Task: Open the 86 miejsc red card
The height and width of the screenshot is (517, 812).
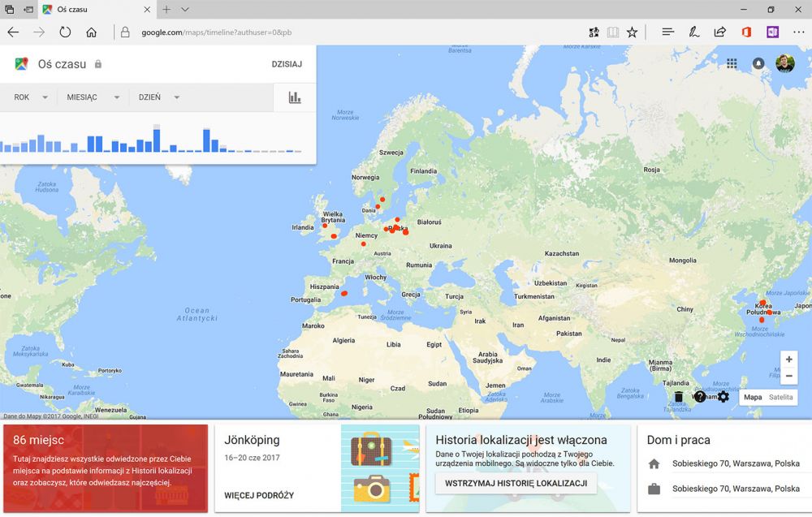Action: [x=106, y=468]
